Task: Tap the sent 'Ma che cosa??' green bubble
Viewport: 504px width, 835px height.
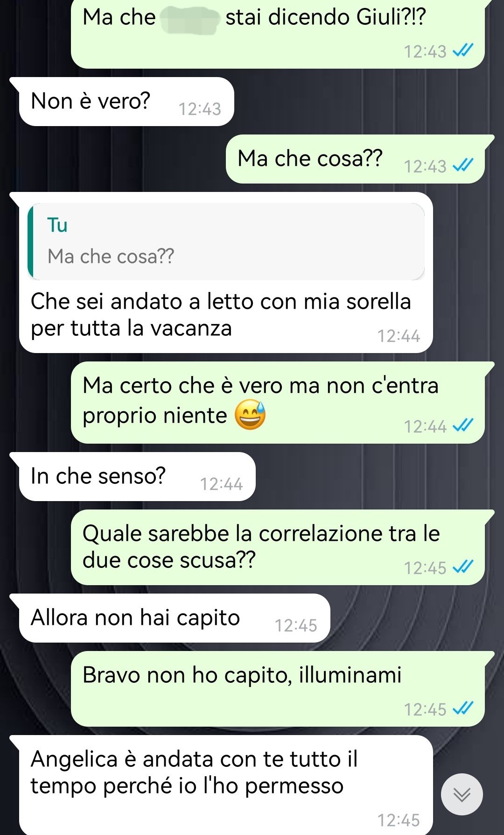Action: (355, 159)
